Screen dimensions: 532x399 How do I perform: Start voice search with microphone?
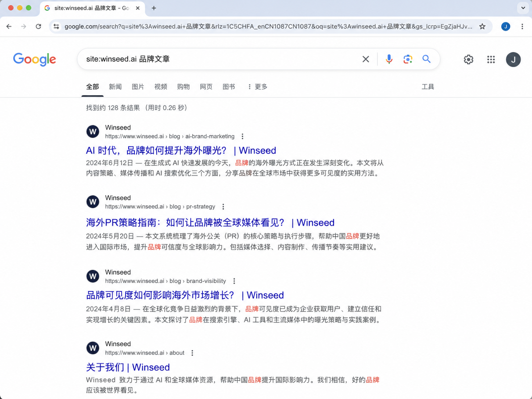click(x=389, y=59)
